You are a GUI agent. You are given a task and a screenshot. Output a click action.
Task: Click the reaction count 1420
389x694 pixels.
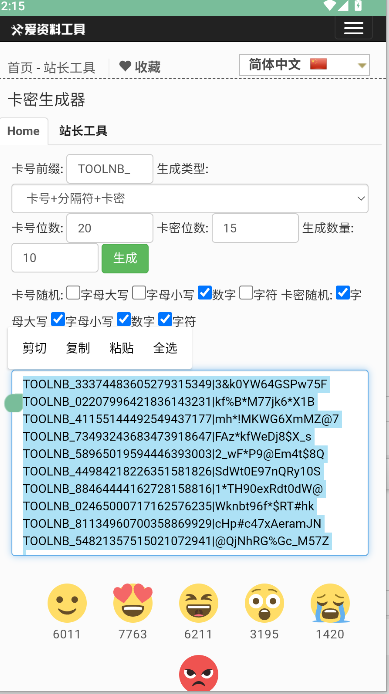tap(330, 634)
